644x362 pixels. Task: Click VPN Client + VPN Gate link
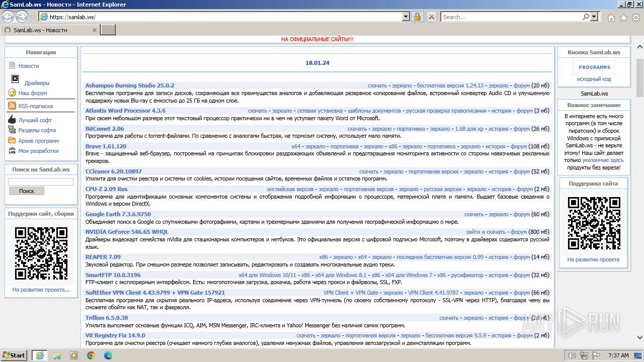[x=351, y=293]
